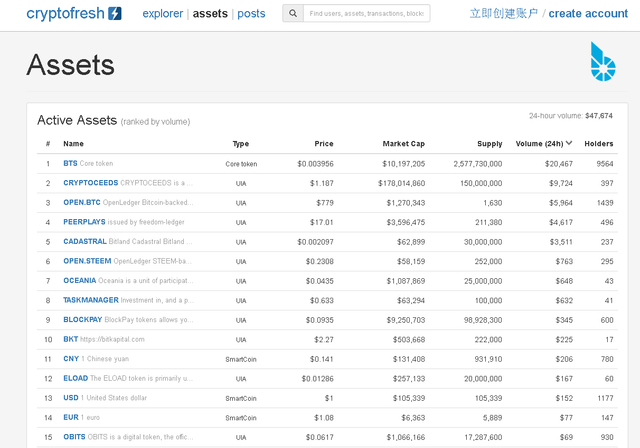The height and width of the screenshot is (448, 640).
Task: Open the CADASTRAL asset link
Action: pyautogui.click(x=85, y=242)
